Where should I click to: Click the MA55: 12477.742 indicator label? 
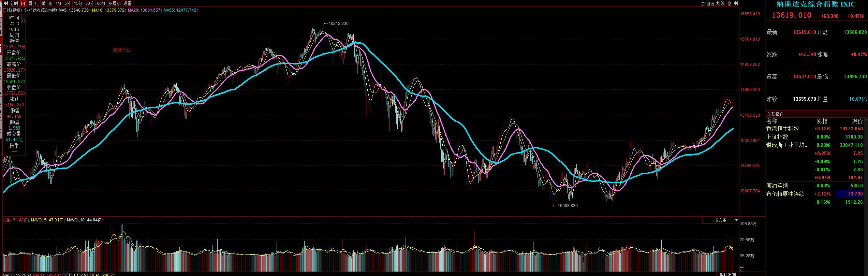[x=180, y=10]
